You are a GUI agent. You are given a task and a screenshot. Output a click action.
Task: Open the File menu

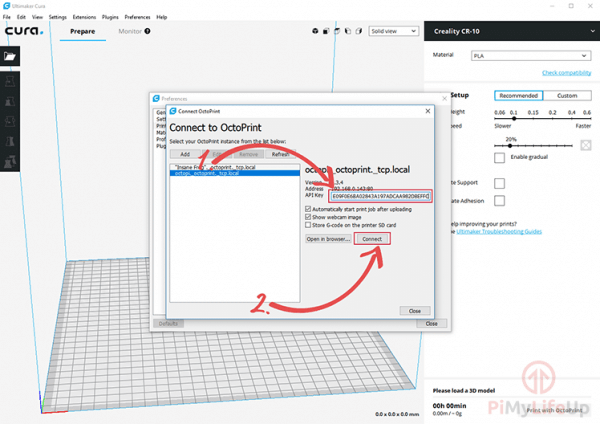click(x=7, y=17)
